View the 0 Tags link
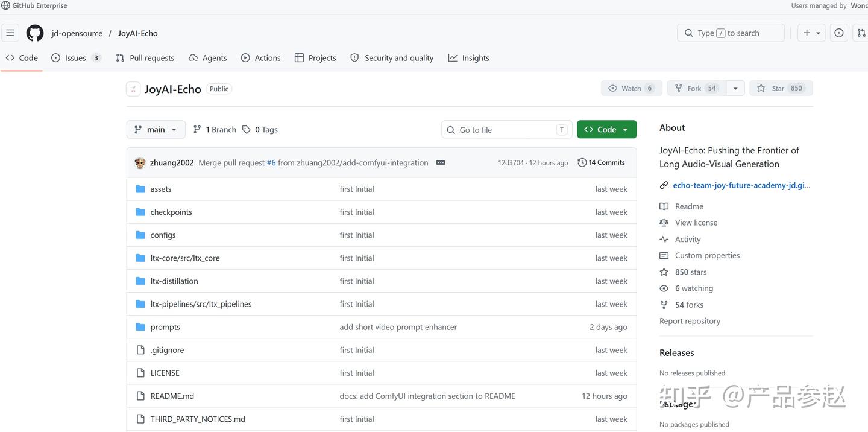The image size is (868, 432). [x=260, y=130]
